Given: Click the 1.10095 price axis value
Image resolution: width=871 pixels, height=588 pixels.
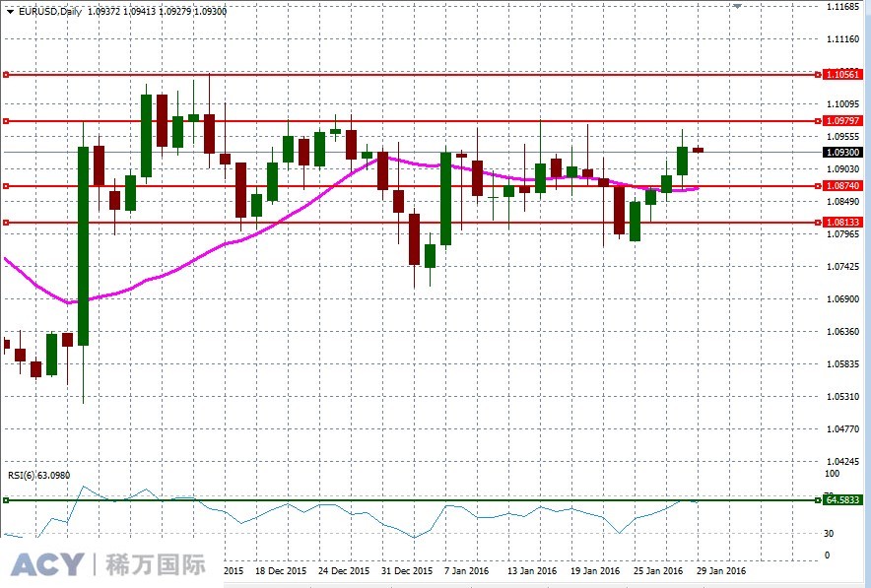Looking at the screenshot, I should pos(842,103).
